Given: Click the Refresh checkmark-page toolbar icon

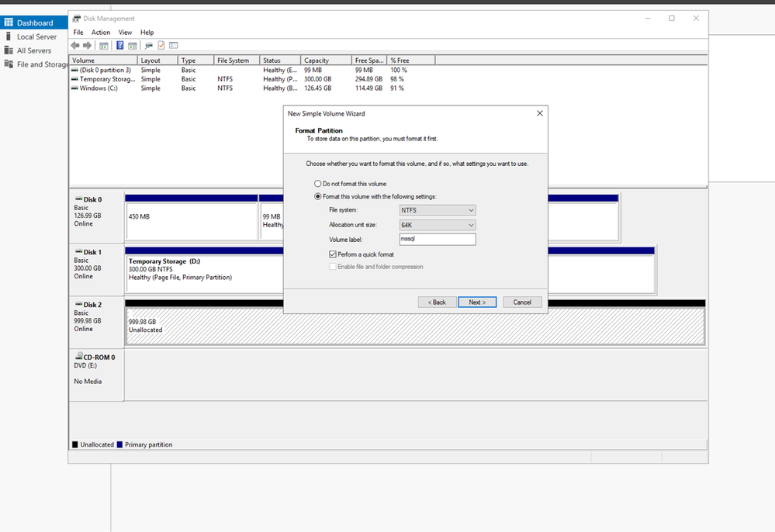Looking at the screenshot, I should point(161,45).
